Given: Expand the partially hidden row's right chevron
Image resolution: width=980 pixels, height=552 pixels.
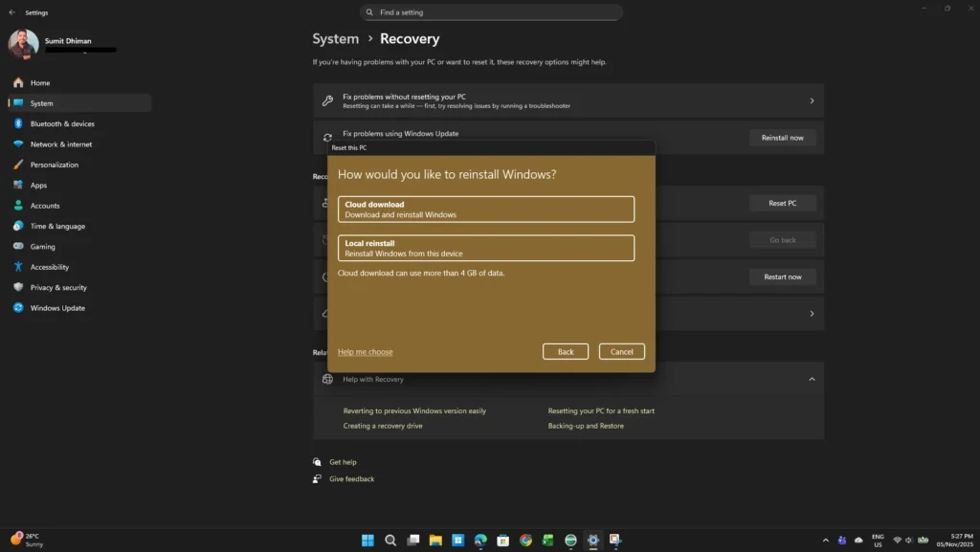Looking at the screenshot, I should (812, 314).
